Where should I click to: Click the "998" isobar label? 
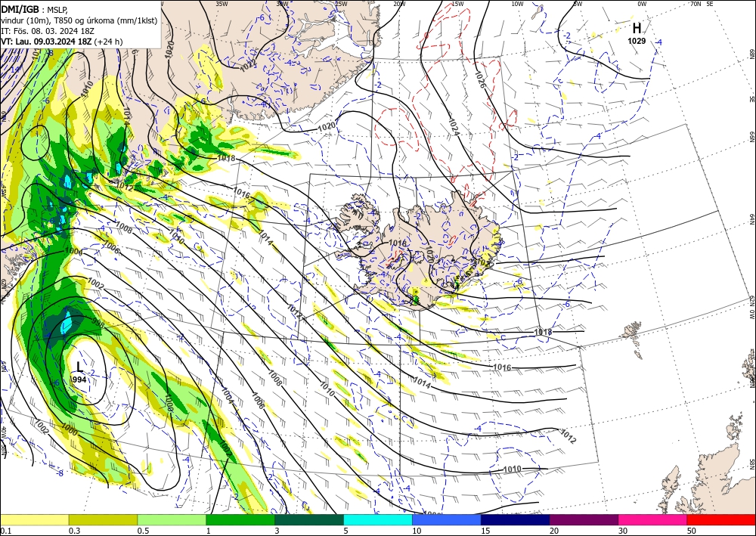point(98,322)
